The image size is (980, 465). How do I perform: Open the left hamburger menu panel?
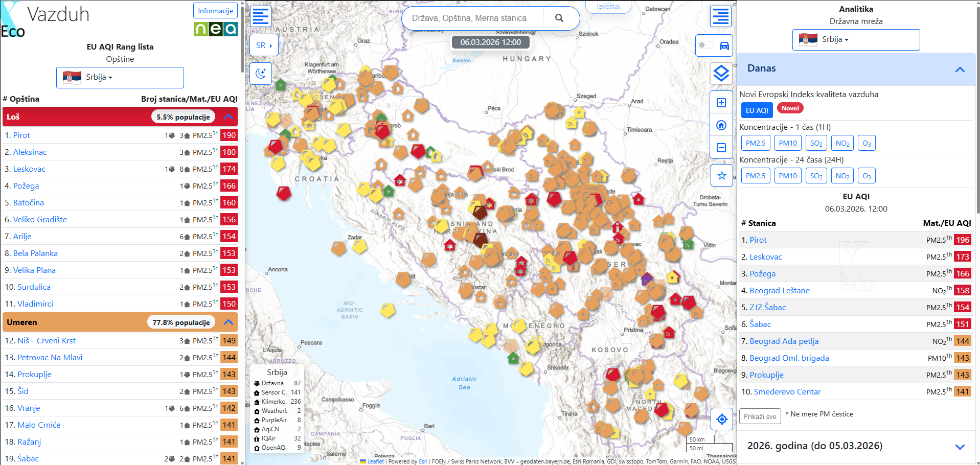[261, 16]
